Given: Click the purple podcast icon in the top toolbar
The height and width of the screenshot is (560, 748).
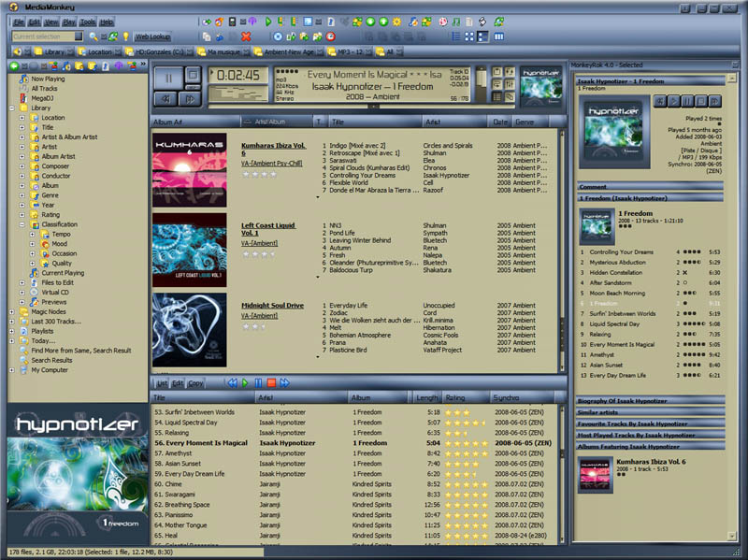Looking at the screenshot, I should (252, 22).
